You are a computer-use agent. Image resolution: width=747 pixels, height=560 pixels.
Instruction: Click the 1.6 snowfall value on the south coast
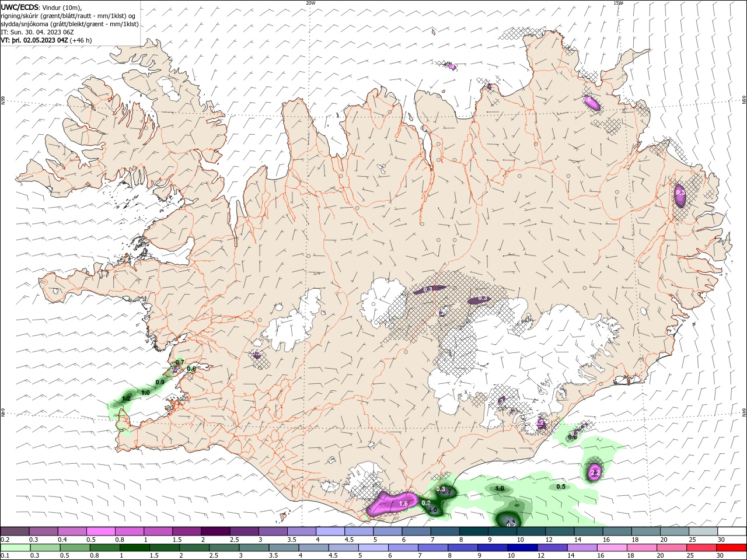[x=403, y=503]
